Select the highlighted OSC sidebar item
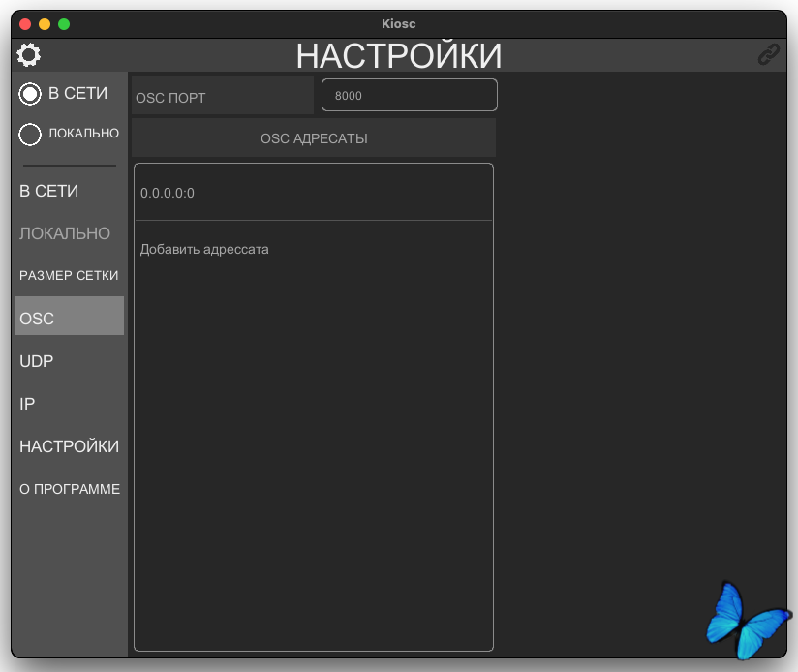The image size is (798, 672). click(69, 318)
